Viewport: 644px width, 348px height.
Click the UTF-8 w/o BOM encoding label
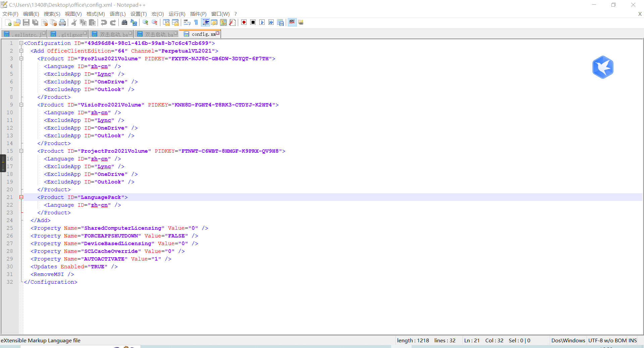click(x=607, y=340)
